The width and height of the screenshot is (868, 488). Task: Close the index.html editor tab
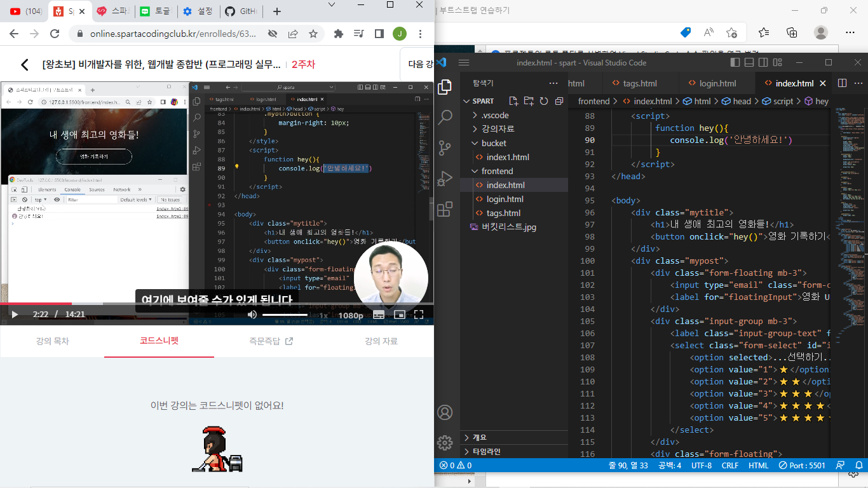click(823, 83)
